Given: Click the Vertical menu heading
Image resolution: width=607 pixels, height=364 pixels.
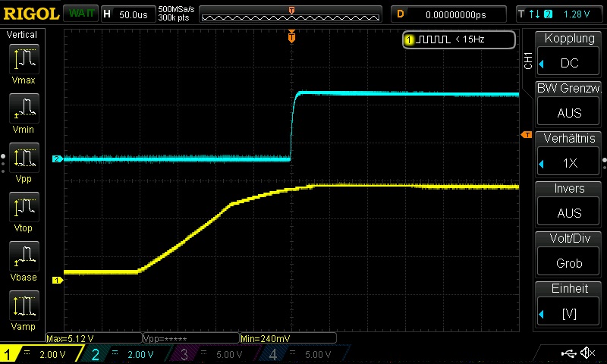Looking at the screenshot, I should click(22, 35).
